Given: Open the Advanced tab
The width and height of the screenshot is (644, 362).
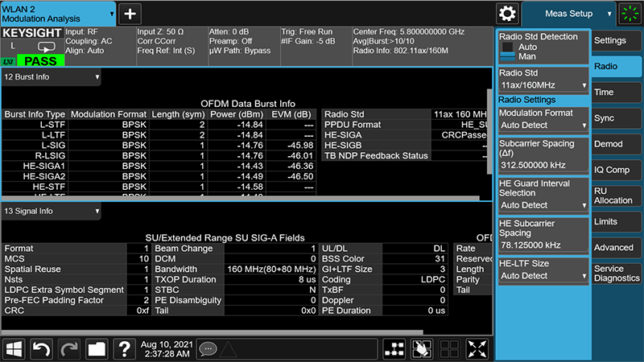Looking at the screenshot, I should [x=617, y=248].
